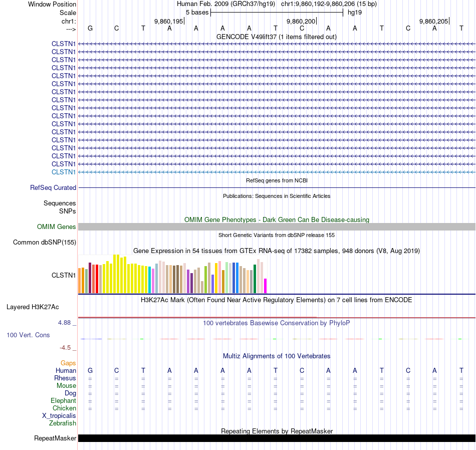
Task: Click the hg19 label beside the scale bar
Action: (x=355, y=13)
